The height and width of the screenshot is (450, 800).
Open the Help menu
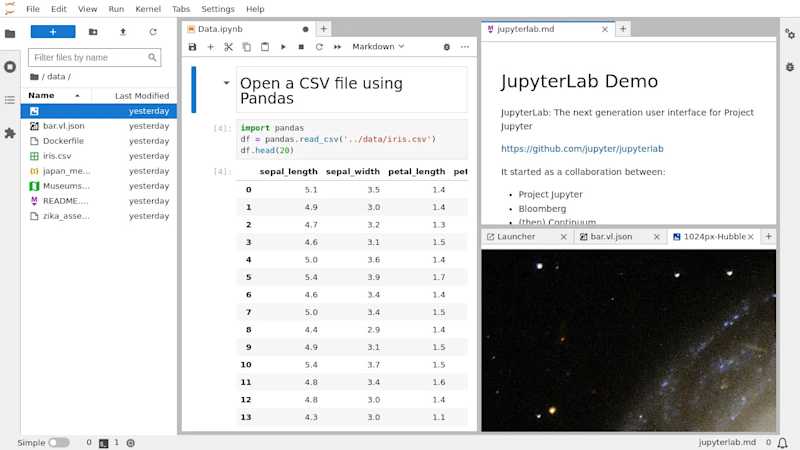pyautogui.click(x=255, y=9)
